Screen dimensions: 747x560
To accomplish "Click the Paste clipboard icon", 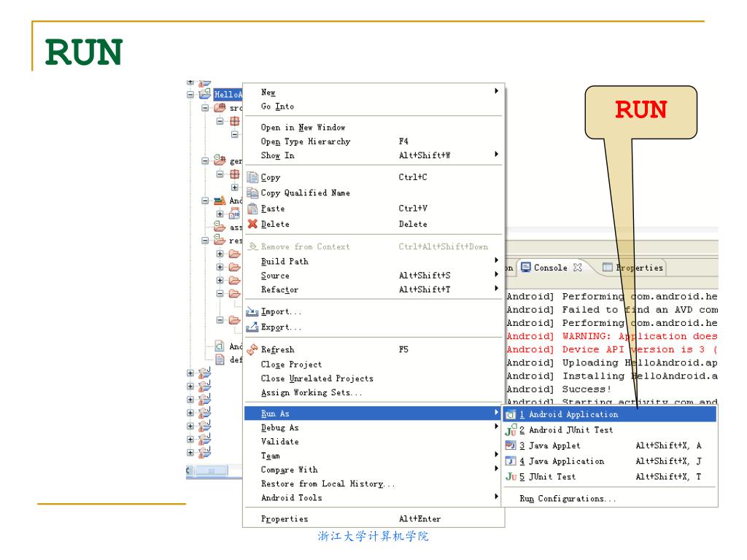I will coord(252,209).
